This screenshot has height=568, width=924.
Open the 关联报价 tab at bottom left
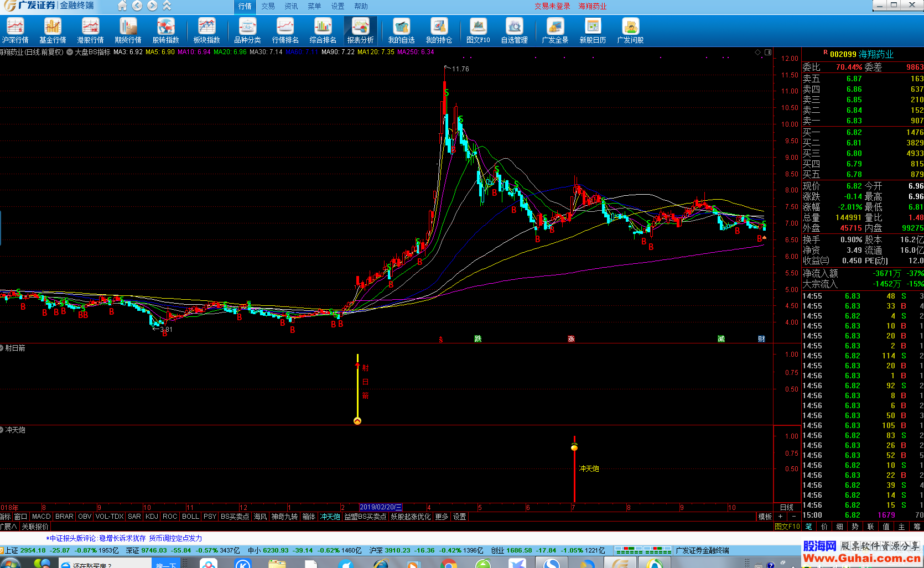tap(35, 527)
